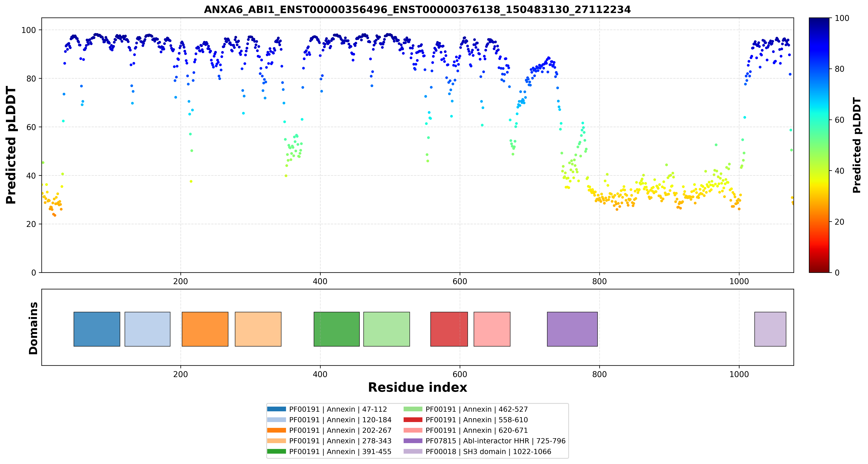Click the Predicted pLDDT y-axis label on left
868x464 pixels.
11,145
